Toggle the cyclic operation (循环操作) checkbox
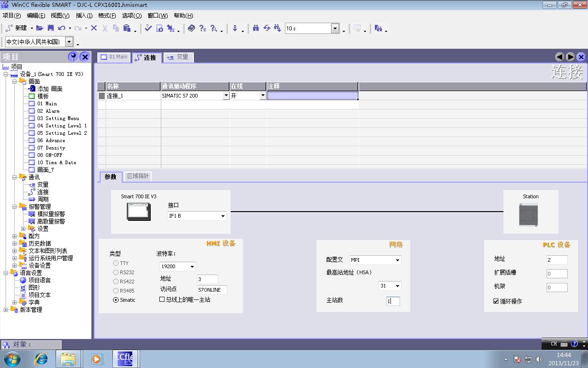The width and height of the screenshot is (588, 368). (x=496, y=301)
